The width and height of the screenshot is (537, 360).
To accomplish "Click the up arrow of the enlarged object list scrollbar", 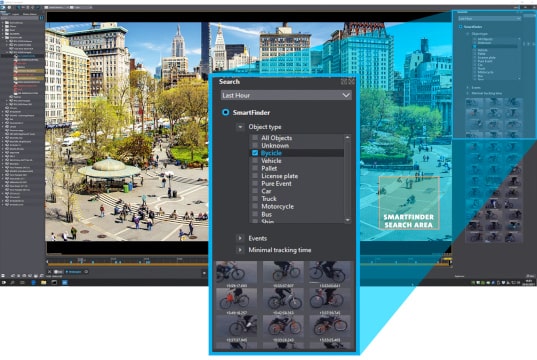I will pyautogui.click(x=348, y=137).
